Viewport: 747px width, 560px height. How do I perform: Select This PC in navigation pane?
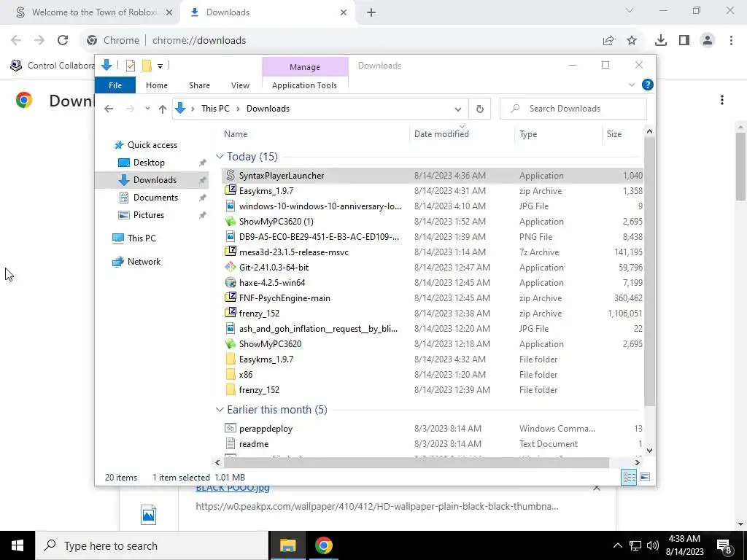pos(142,238)
